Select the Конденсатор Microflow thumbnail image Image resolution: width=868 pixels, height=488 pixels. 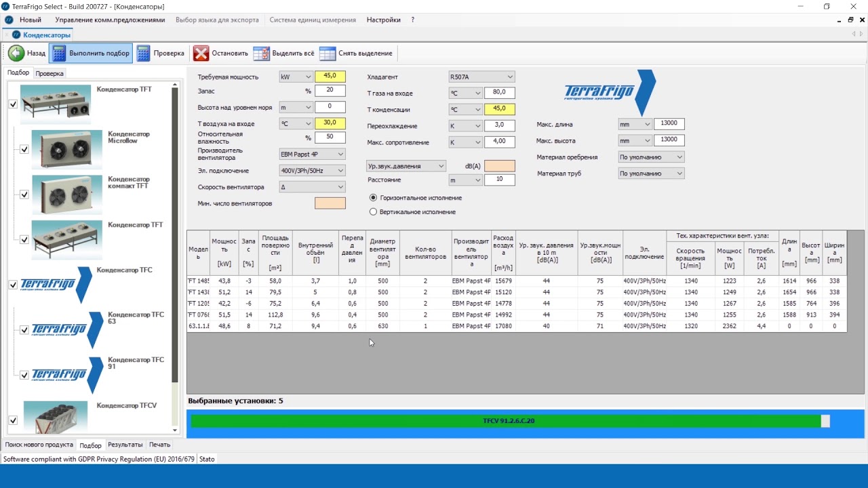[x=66, y=150]
